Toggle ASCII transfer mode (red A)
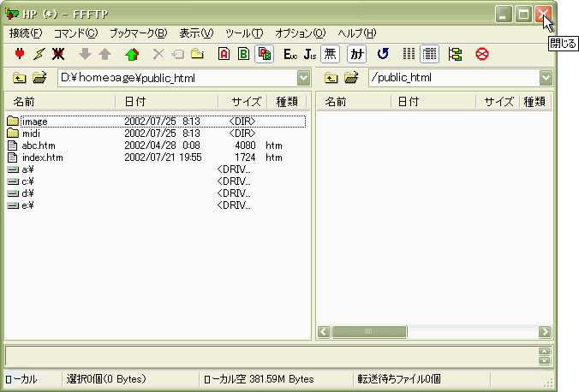 [224, 54]
